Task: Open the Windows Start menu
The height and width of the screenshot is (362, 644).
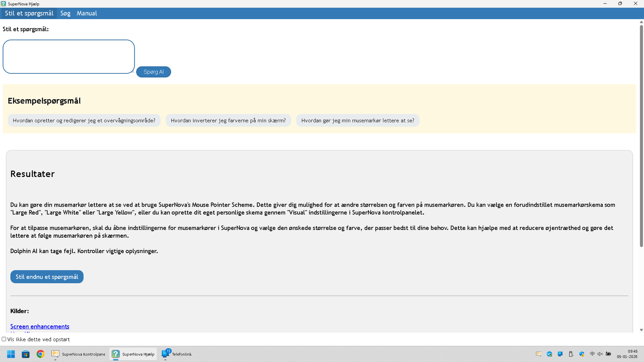Action: [x=11, y=354]
